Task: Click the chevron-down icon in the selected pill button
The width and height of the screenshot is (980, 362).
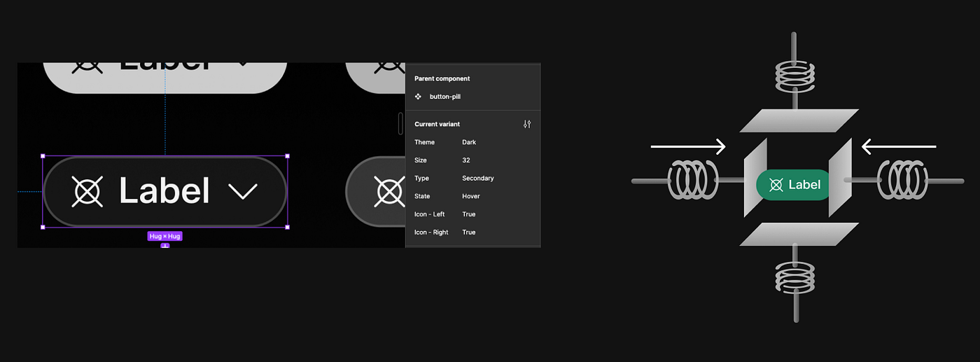Action: (243, 191)
